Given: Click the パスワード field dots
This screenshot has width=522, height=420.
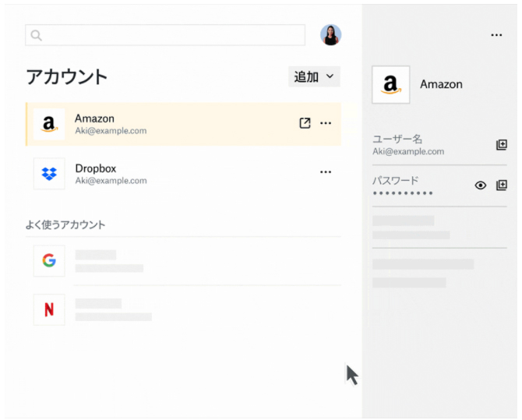Looking at the screenshot, I should [x=404, y=192].
